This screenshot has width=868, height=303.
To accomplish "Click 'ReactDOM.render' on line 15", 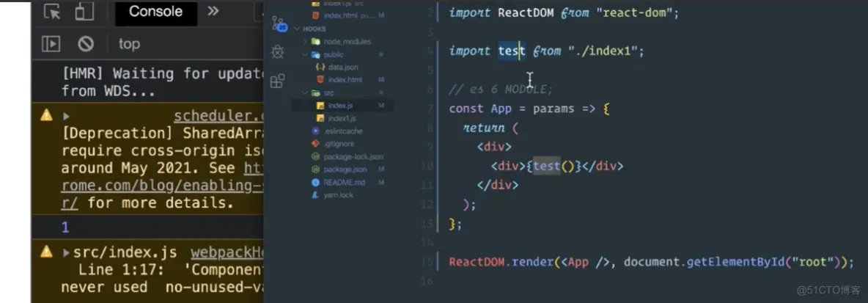I will [501, 262].
